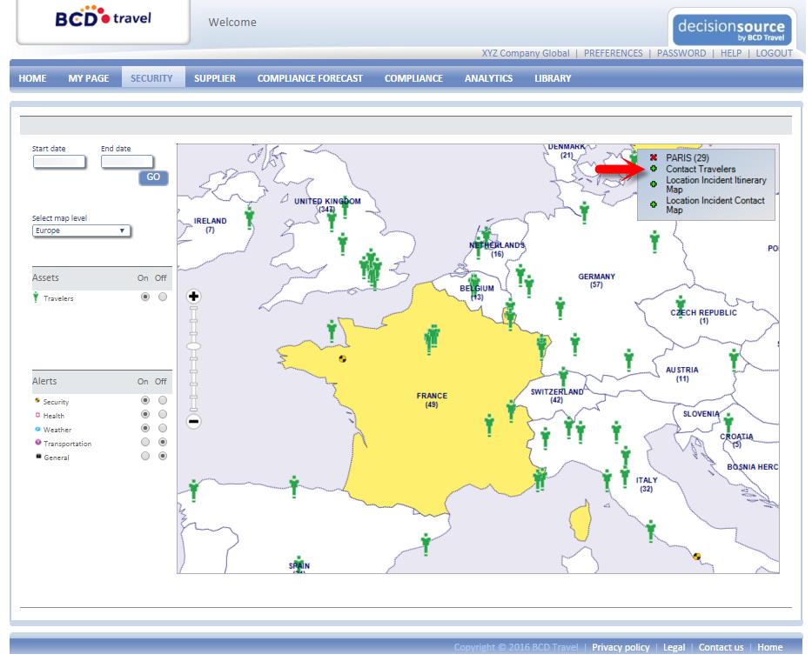This screenshot has width=812, height=668.
Task: Click the traveler icon on Brittany's north coast
Action: click(x=332, y=331)
